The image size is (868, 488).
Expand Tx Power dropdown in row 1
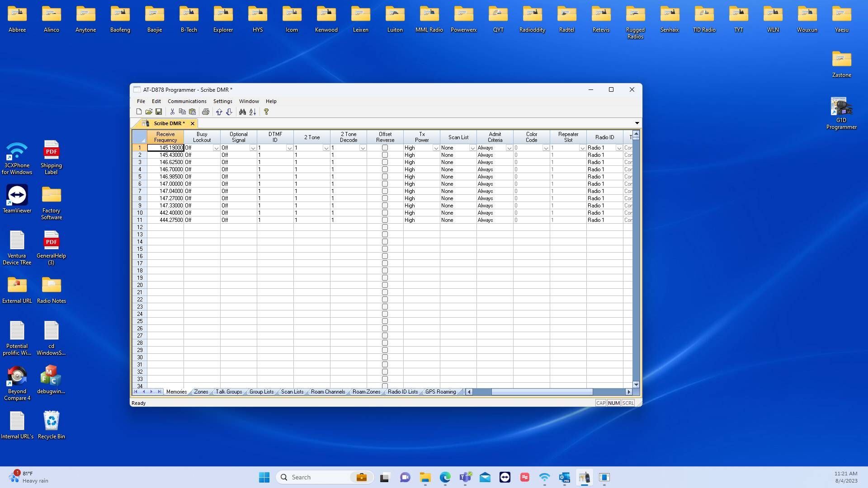point(436,148)
